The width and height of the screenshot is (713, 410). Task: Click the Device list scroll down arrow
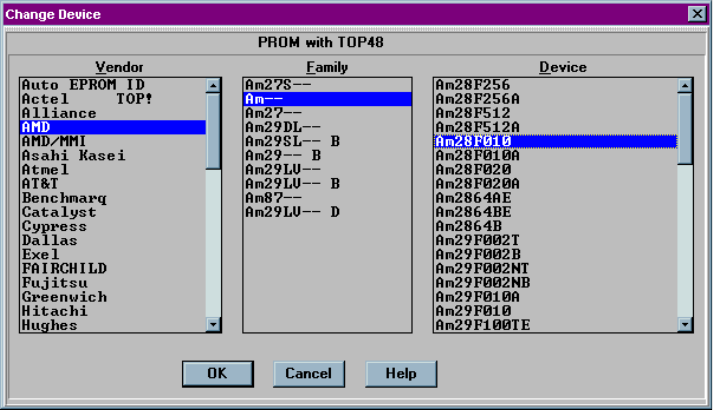coord(685,325)
